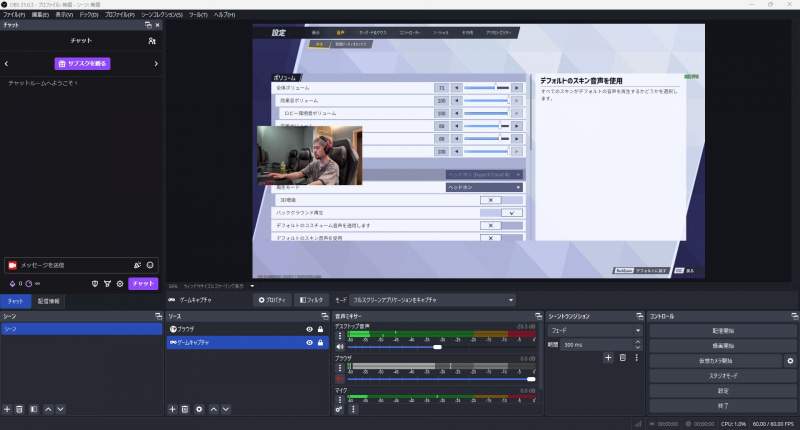Screen dimensions: 800x430
Task: Open scene filters icon in Scenes panel
Action: pyautogui.click(x=34, y=409)
